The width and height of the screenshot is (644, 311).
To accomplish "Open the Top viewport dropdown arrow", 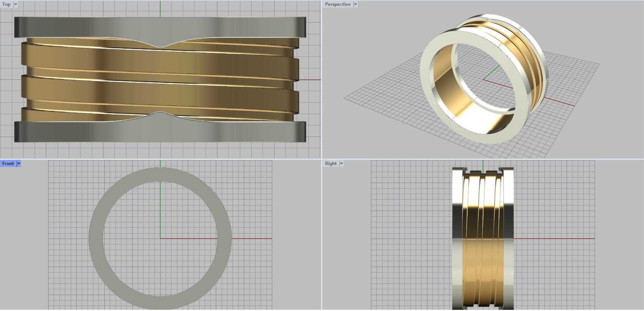I will pyautogui.click(x=16, y=4).
